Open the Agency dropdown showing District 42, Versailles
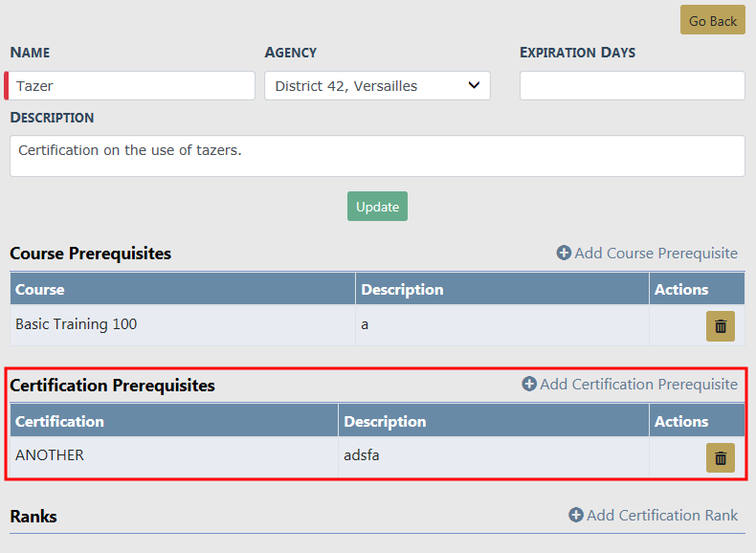756x553 pixels. point(377,86)
